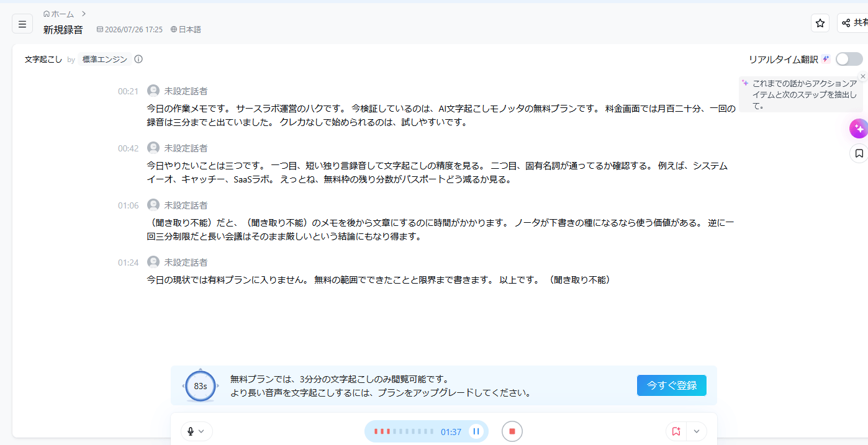Add a bookmark flag to recording
868x445 pixels.
pos(676,431)
